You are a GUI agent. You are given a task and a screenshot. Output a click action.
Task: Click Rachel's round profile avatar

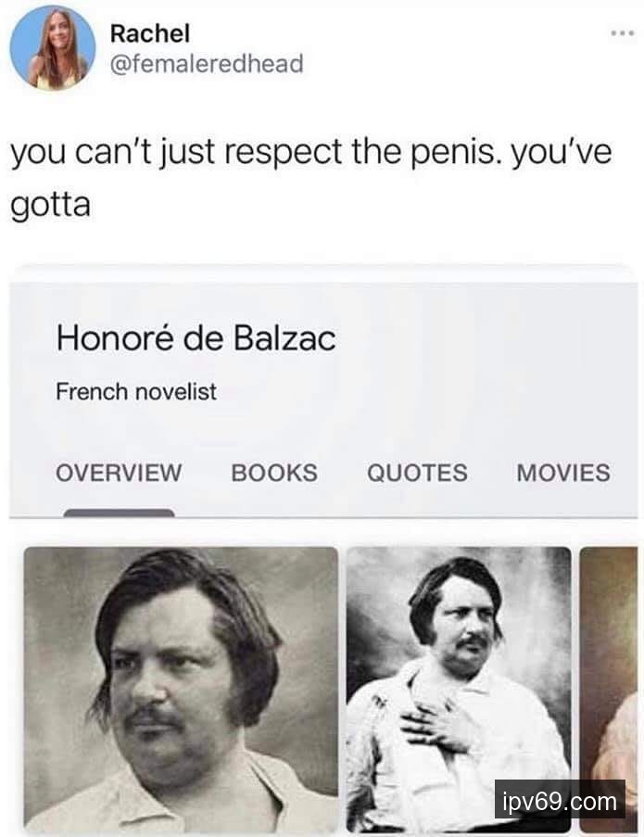[x=52, y=47]
